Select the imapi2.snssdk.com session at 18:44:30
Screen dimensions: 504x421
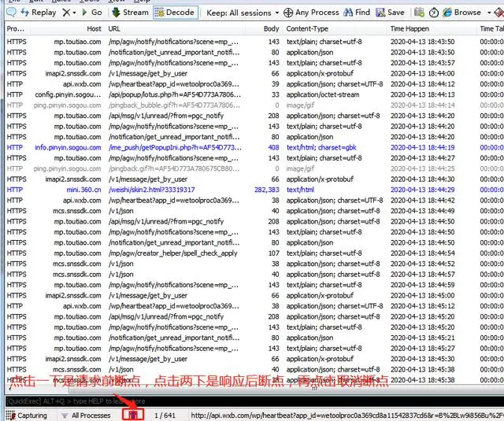[254, 179]
